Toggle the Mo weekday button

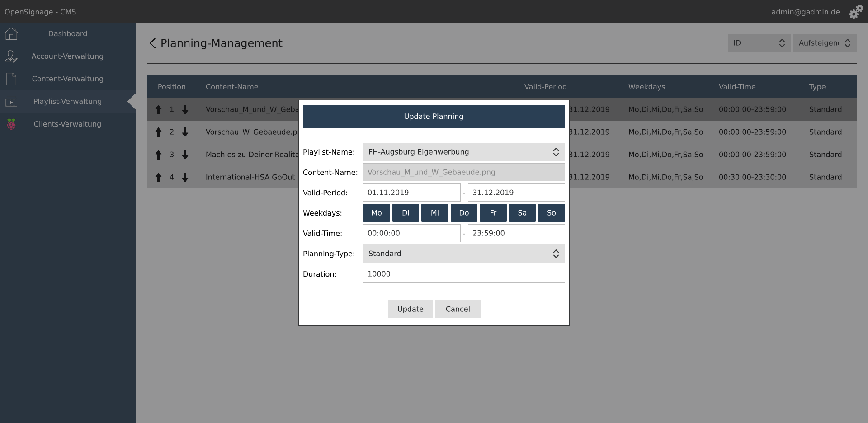coord(376,213)
